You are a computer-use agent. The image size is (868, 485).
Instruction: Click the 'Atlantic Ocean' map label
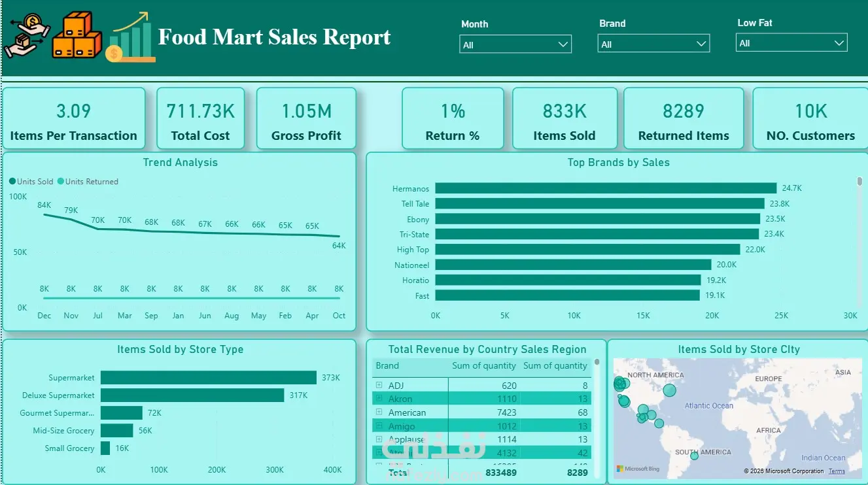tap(709, 406)
